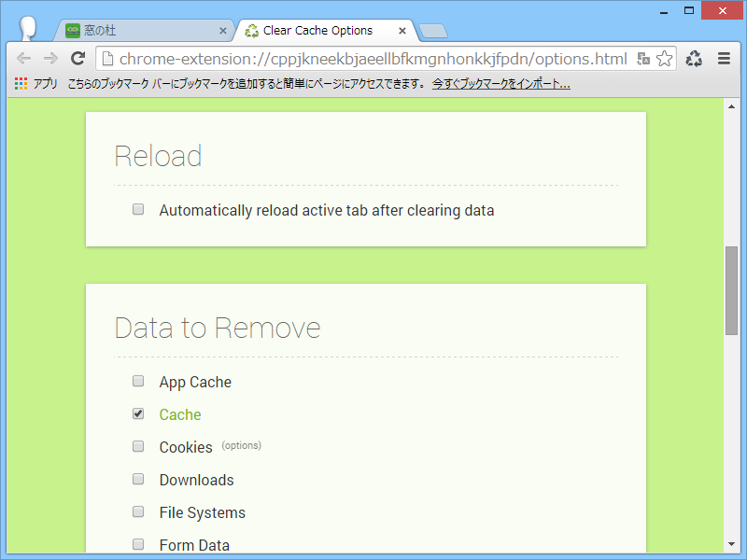Click the browser back arrow
Viewport: 747px width, 560px height.
(23, 59)
